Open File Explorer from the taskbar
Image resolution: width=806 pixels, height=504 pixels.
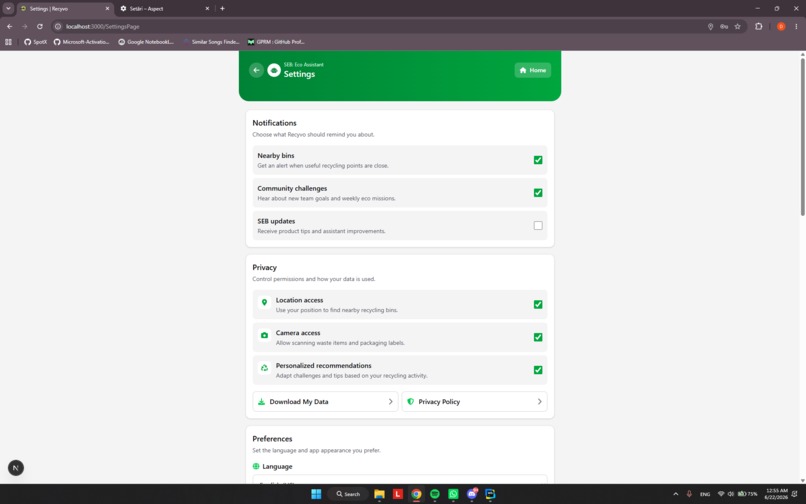coord(379,494)
